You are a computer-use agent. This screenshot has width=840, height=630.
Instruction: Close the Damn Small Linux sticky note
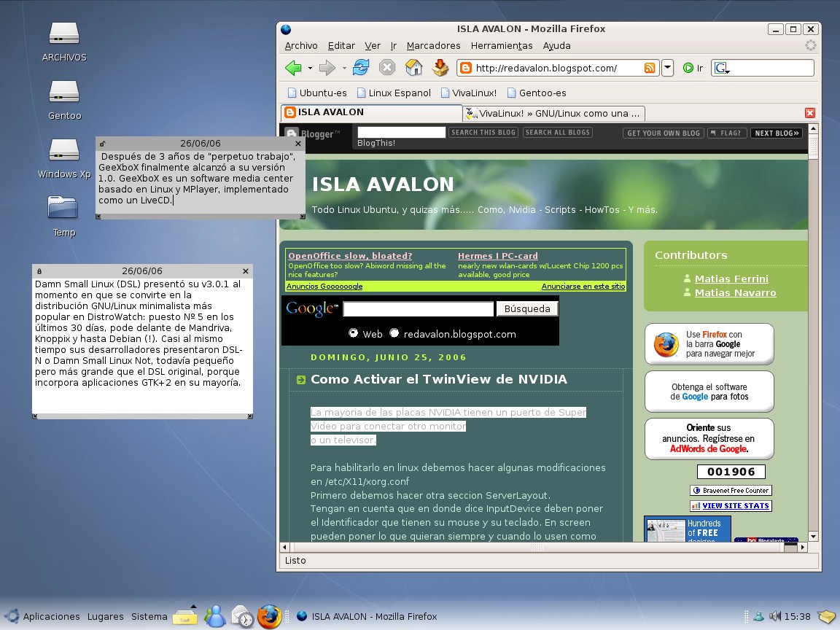click(245, 271)
